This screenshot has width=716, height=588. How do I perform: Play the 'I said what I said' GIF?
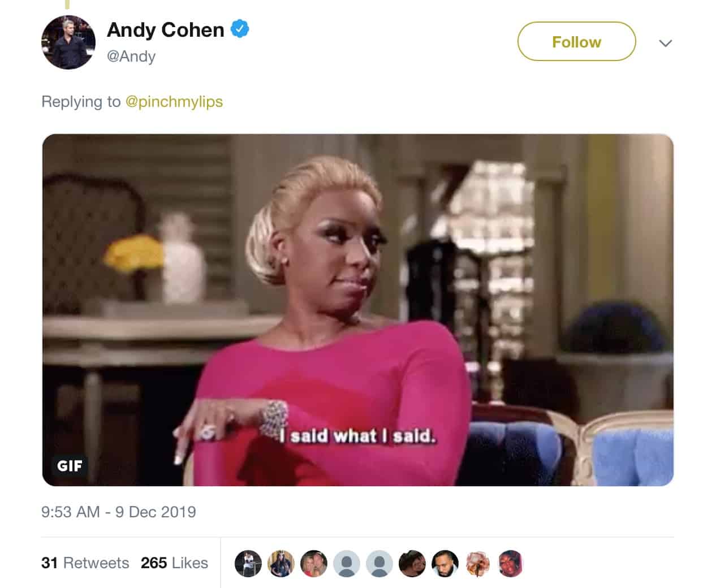pos(357,310)
